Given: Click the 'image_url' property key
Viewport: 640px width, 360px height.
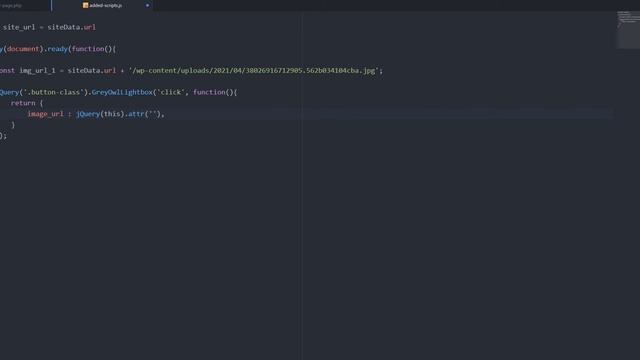Looking at the screenshot, I should [45, 114].
